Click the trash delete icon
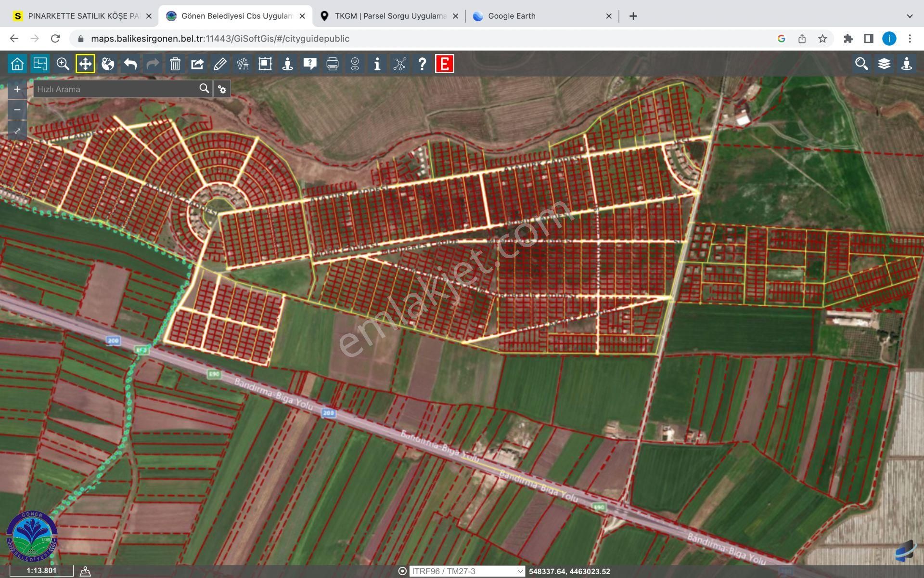The height and width of the screenshot is (578, 924). pos(175,64)
